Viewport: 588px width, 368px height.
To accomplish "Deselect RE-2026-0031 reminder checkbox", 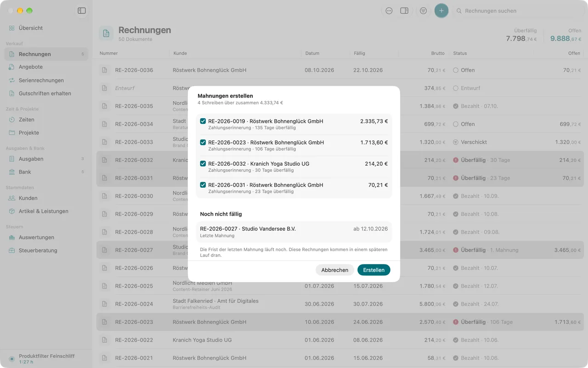I will click(203, 184).
